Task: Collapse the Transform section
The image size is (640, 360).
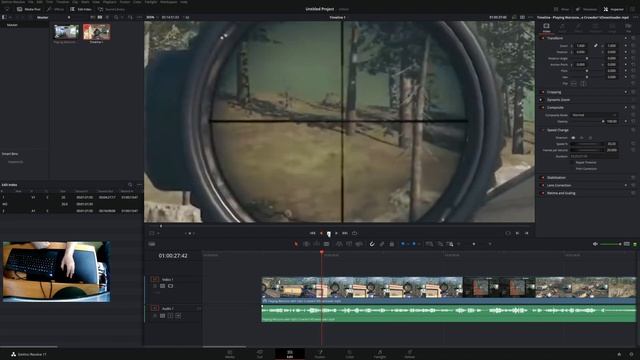Action: coord(555,38)
